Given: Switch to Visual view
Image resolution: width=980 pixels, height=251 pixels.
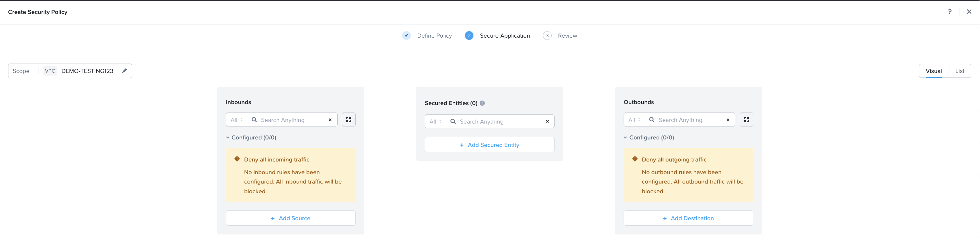Looking at the screenshot, I should pos(934,71).
